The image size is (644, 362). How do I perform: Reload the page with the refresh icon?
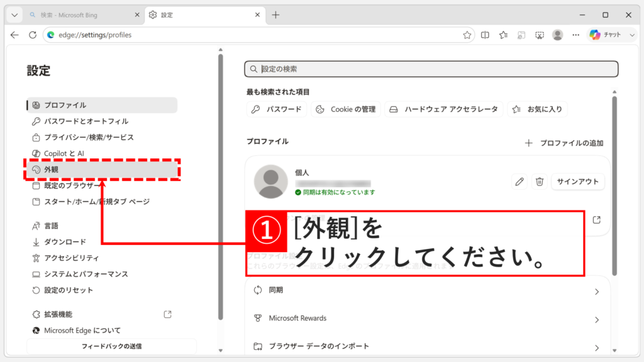[x=33, y=35]
